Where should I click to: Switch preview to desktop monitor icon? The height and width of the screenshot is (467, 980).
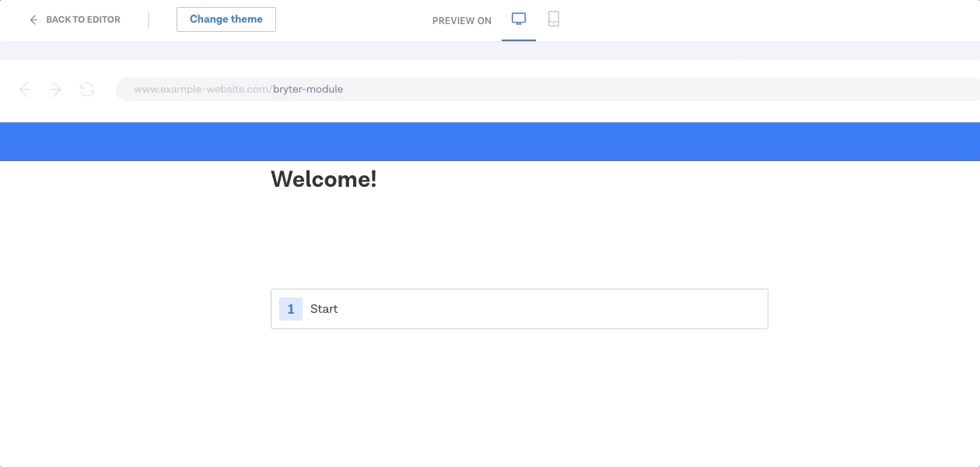click(x=519, y=19)
